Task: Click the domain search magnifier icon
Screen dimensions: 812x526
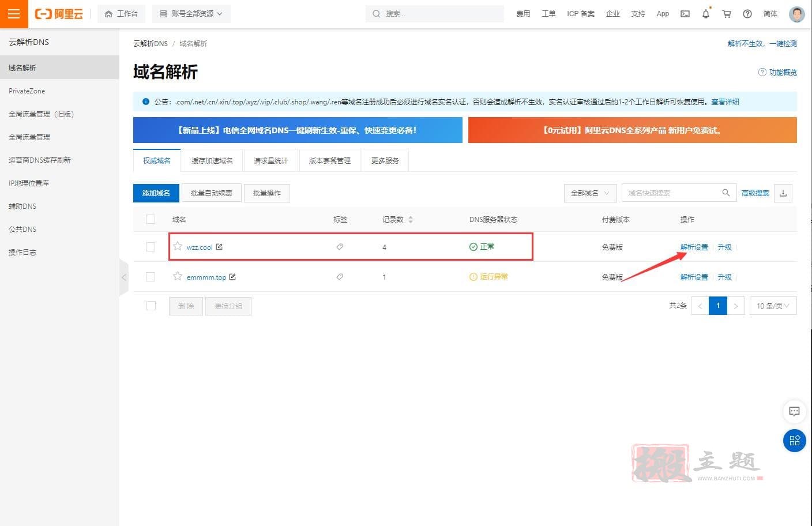Action: [725, 193]
